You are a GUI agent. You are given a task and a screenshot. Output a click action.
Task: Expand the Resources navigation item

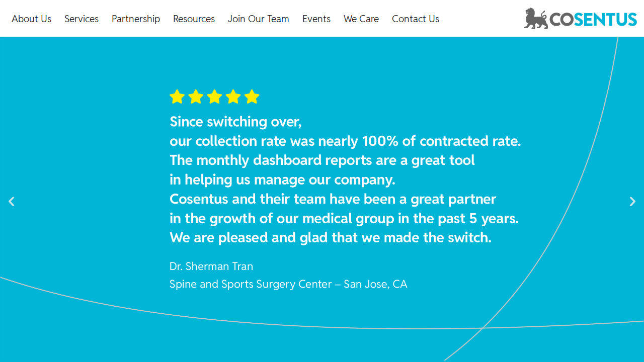click(x=194, y=19)
